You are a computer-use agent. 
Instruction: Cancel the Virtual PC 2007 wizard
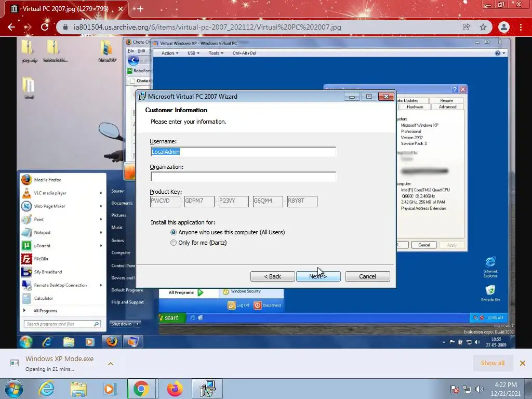click(x=367, y=276)
